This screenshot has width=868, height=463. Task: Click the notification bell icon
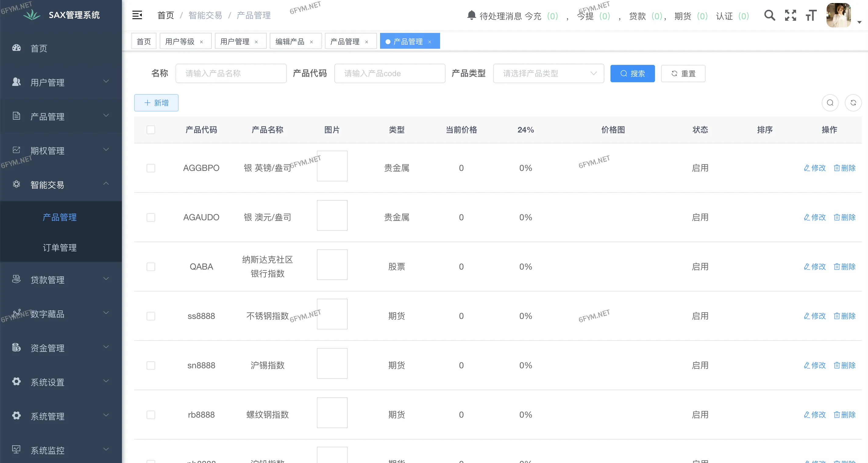pos(471,16)
